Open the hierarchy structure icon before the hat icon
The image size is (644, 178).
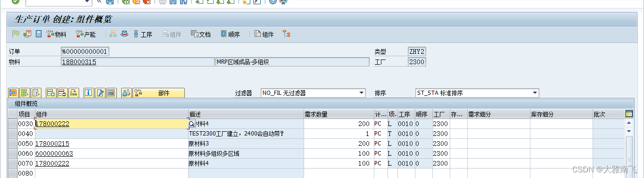click(x=113, y=34)
